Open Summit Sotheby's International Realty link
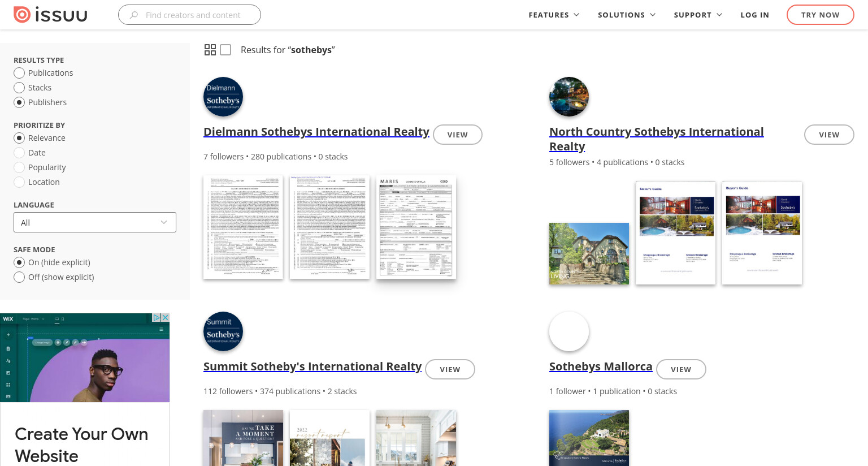This screenshot has width=868, height=466. [313, 366]
